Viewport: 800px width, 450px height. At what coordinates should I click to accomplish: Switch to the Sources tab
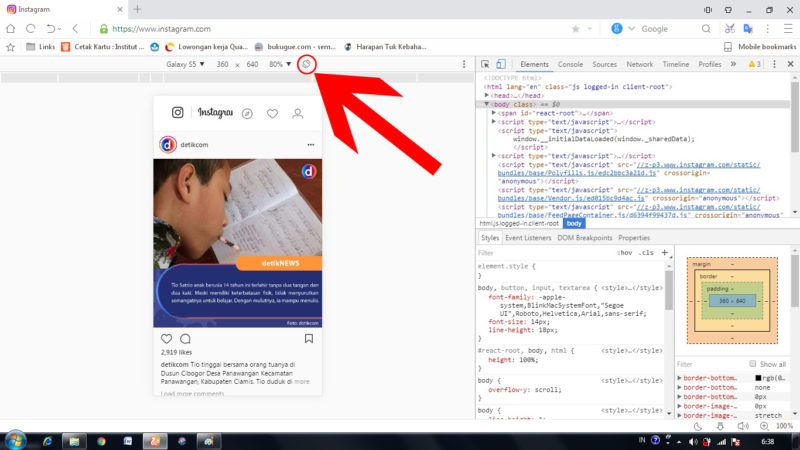click(x=605, y=64)
